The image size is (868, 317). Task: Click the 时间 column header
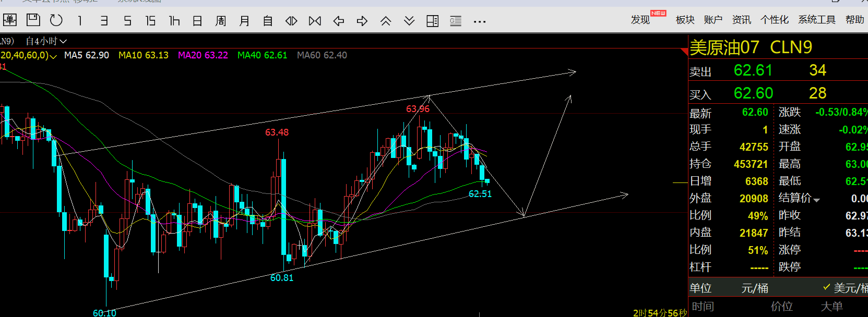point(703,307)
